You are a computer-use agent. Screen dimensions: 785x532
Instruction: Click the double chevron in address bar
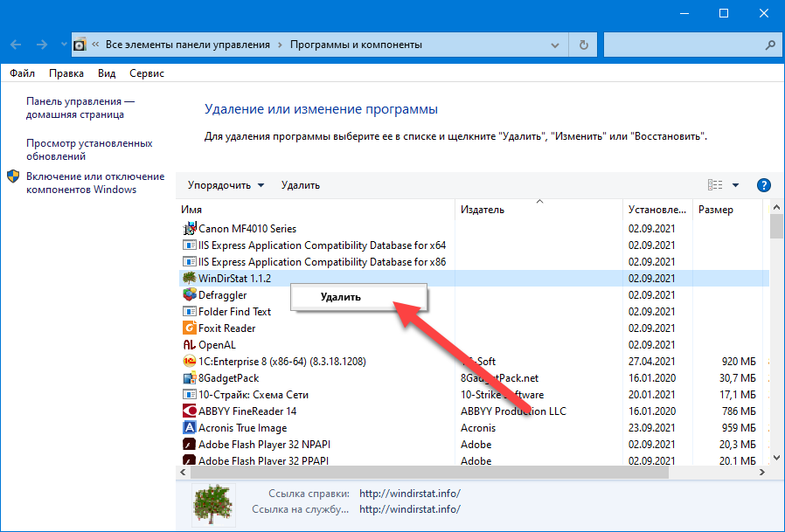click(95, 44)
